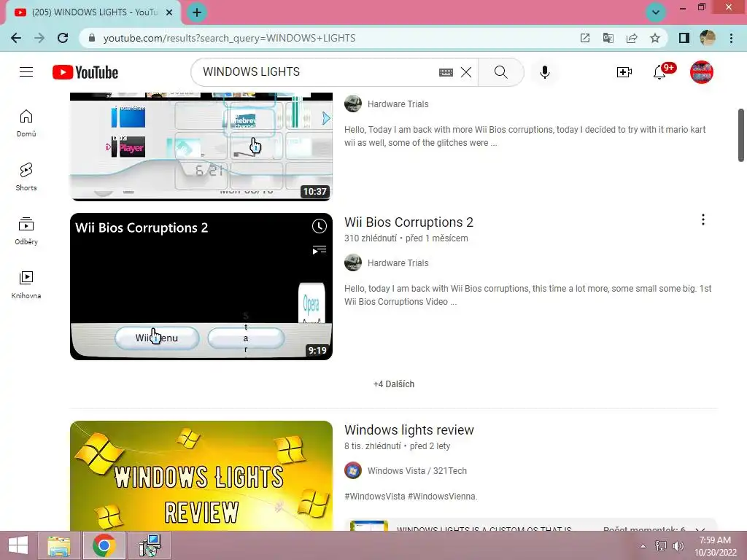The width and height of the screenshot is (747, 560).
Task: Open Hardware Trials channel of the 10:37 video
Action: [398, 104]
